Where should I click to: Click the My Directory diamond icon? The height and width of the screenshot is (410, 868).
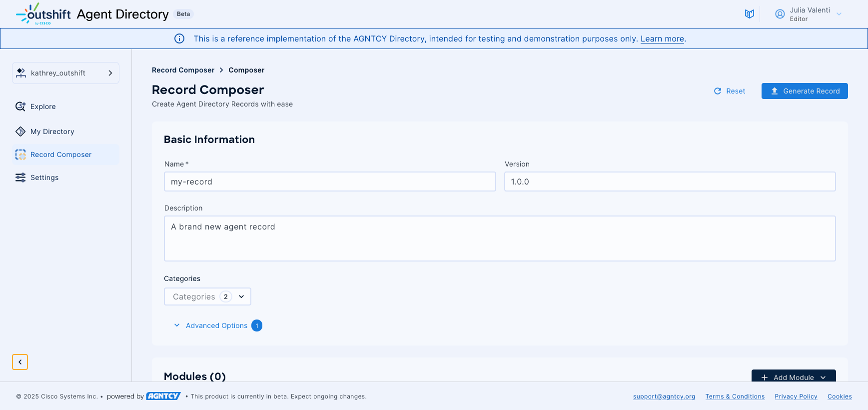coord(20,131)
